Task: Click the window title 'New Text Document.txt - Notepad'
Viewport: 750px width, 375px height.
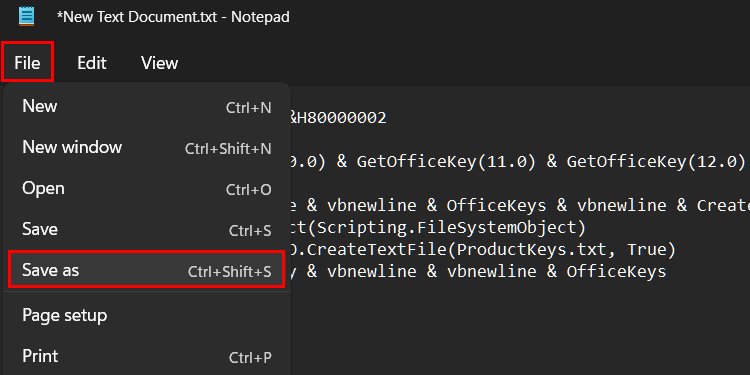Action: [x=173, y=17]
